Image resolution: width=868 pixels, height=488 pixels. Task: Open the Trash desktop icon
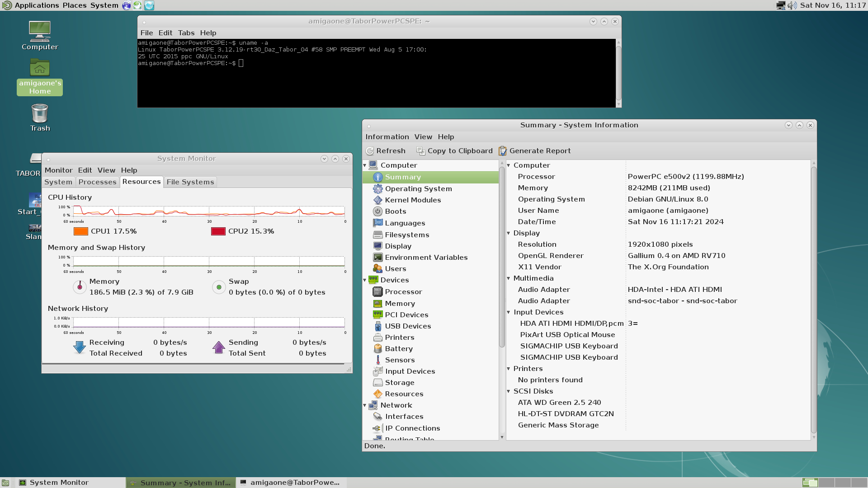40,114
